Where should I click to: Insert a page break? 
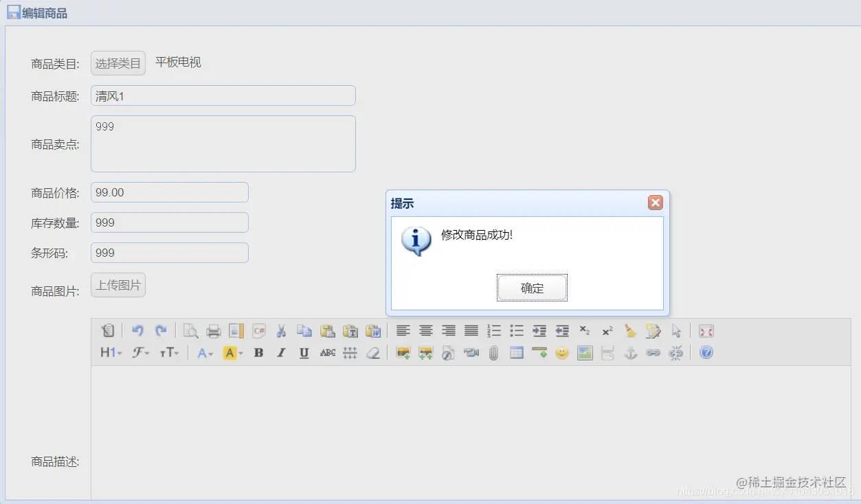(x=607, y=353)
